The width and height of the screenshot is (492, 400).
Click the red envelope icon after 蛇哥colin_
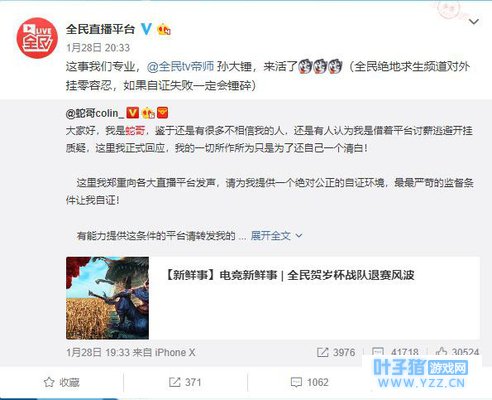coord(163,113)
